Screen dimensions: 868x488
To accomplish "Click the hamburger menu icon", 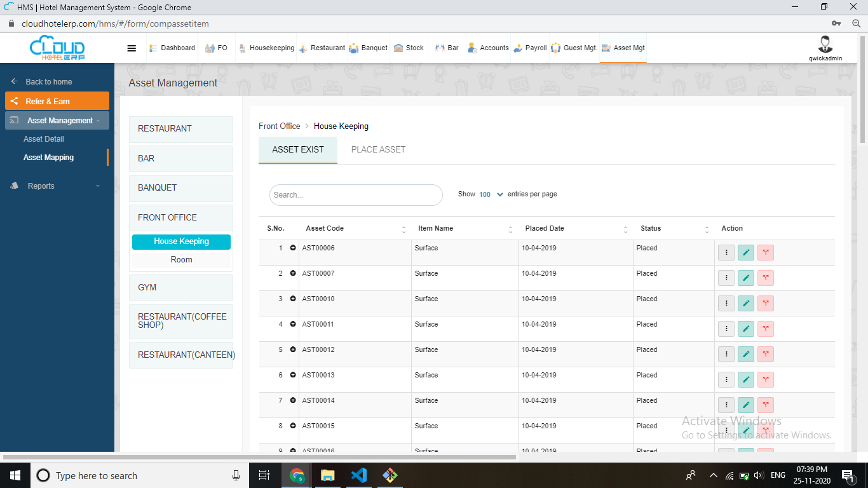I will (132, 48).
